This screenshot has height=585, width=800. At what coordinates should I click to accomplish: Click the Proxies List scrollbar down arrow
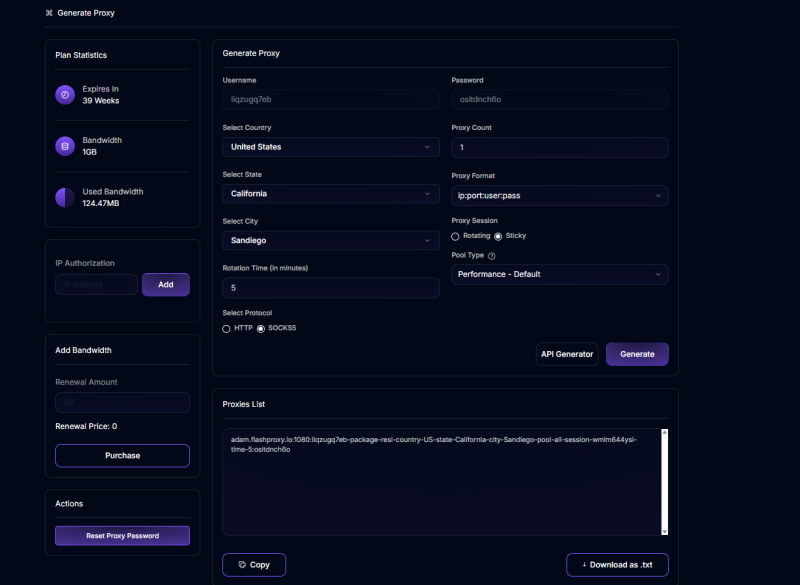(x=664, y=531)
